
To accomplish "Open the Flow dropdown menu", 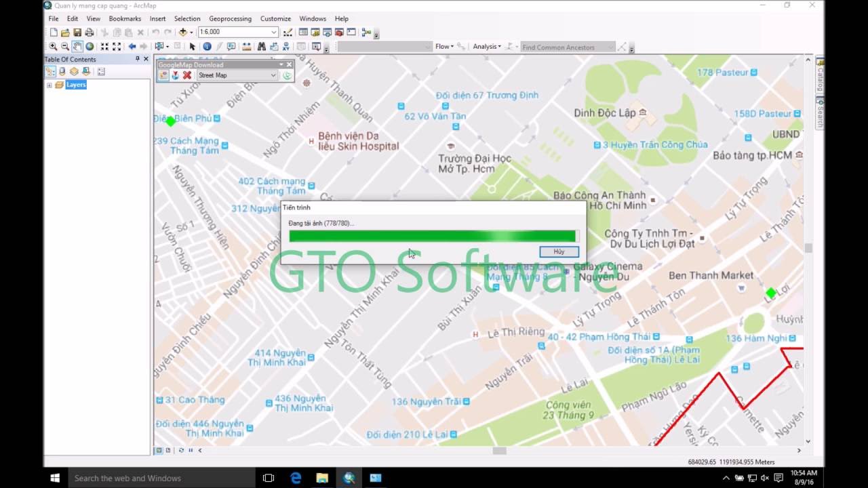I will coord(444,46).
